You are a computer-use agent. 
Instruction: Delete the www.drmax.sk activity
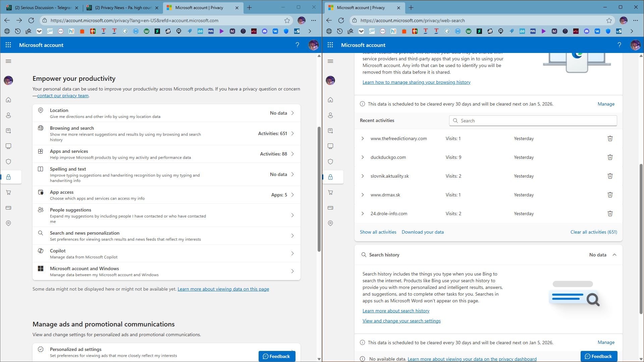click(x=610, y=195)
